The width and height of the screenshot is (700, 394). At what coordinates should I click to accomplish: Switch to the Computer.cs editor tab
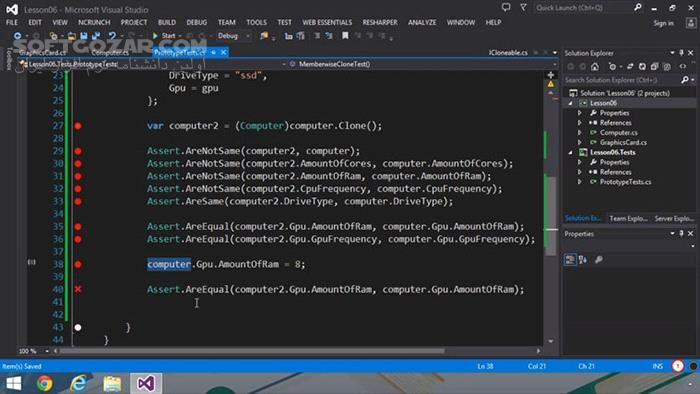coord(110,52)
